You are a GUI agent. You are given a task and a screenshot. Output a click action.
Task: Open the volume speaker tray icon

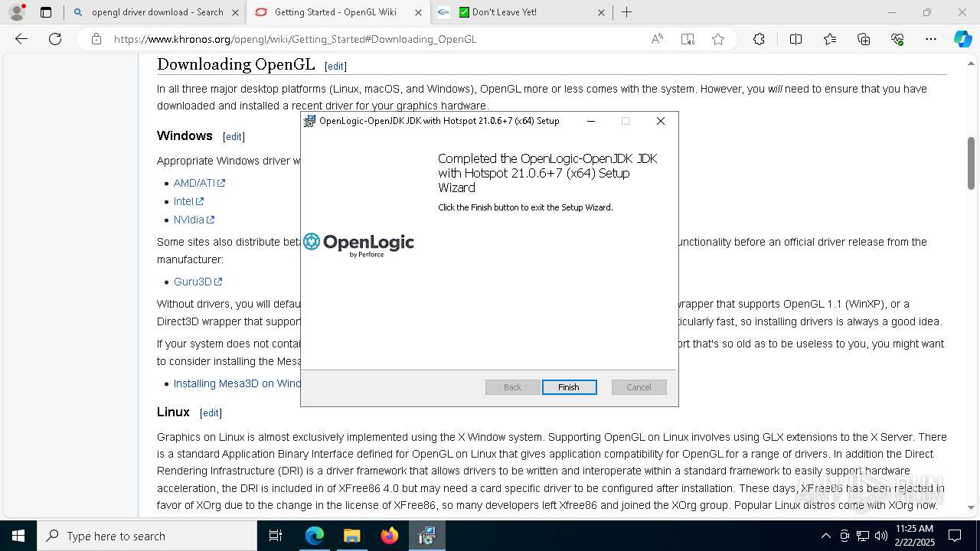click(880, 536)
